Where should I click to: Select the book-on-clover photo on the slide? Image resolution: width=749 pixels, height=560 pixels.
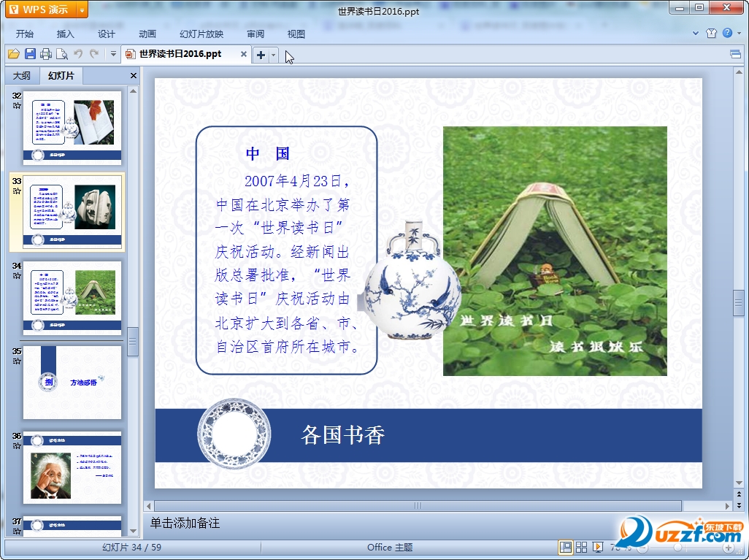(555, 251)
